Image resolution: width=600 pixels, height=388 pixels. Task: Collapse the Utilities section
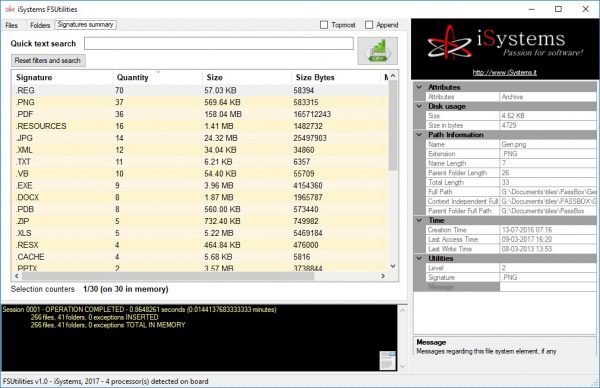[x=419, y=258]
